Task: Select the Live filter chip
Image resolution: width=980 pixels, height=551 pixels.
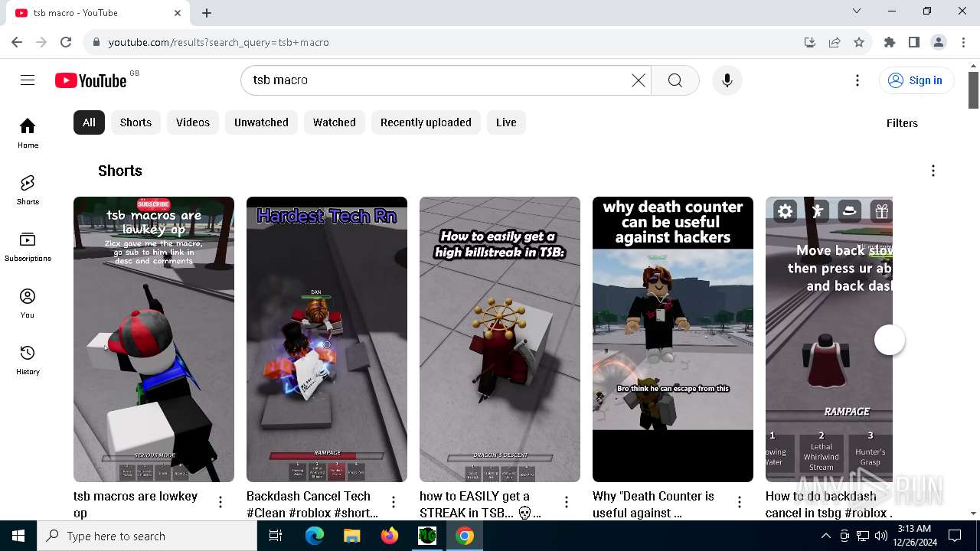Action: click(506, 122)
